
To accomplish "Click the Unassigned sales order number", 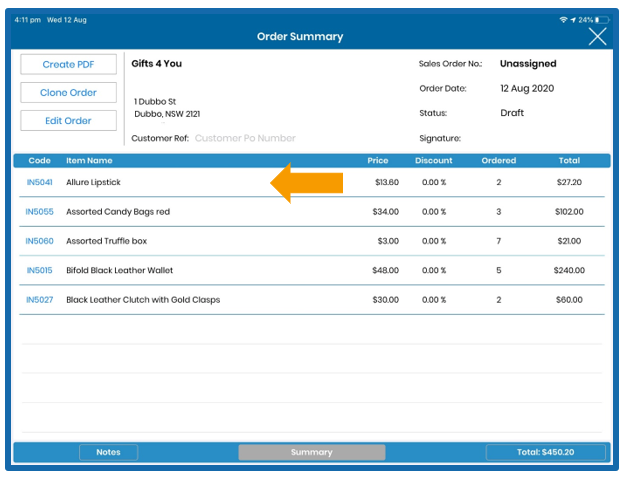I will (x=528, y=64).
